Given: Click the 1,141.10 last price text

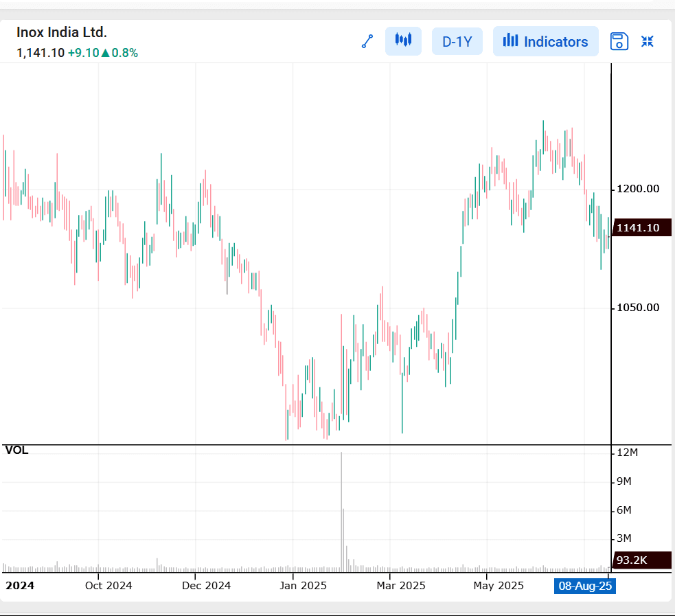Looking at the screenshot, I should coord(41,53).
